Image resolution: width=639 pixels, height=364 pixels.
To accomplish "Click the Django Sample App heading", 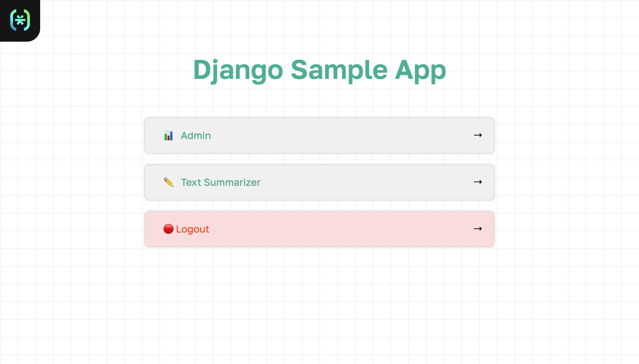I will [319, 71].
